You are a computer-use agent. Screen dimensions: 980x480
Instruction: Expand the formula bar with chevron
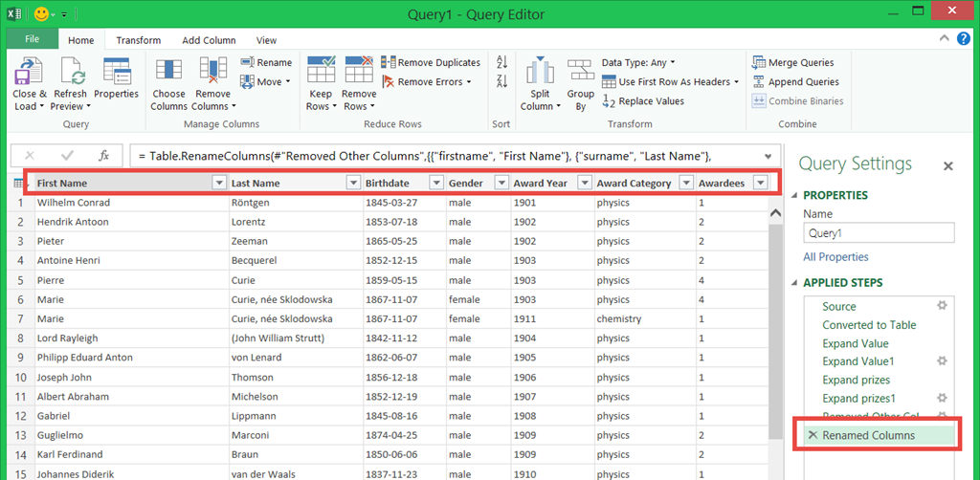(768, 156)
